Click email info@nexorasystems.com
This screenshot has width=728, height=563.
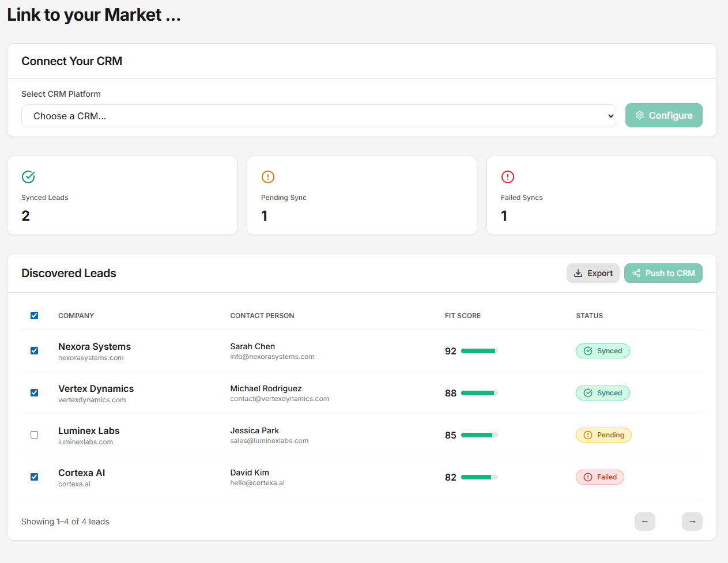coord(273,357)
